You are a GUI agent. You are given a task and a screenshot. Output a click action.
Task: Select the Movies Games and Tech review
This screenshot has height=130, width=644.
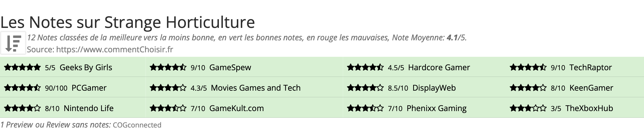click(x=255, y=88)
